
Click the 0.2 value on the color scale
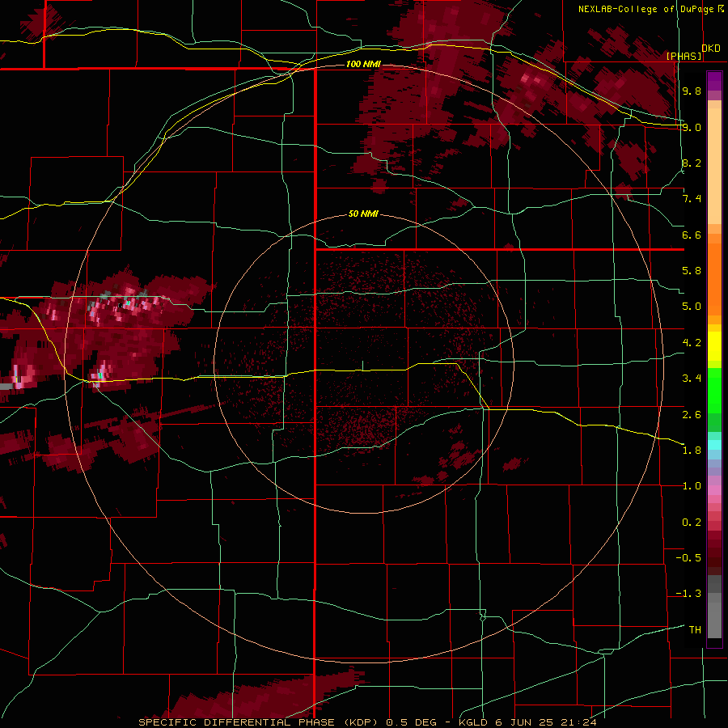click(x=692, y=523)
